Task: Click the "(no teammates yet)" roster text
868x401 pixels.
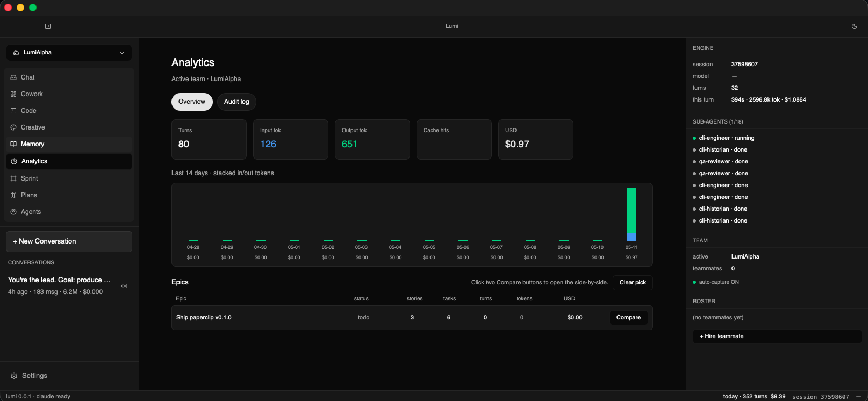Action: (x=718, y=318)
